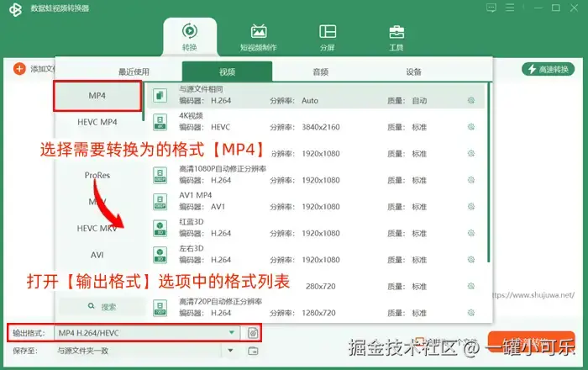
Task: Click the app logo in title bar
Action: click(x=15, y=9)
